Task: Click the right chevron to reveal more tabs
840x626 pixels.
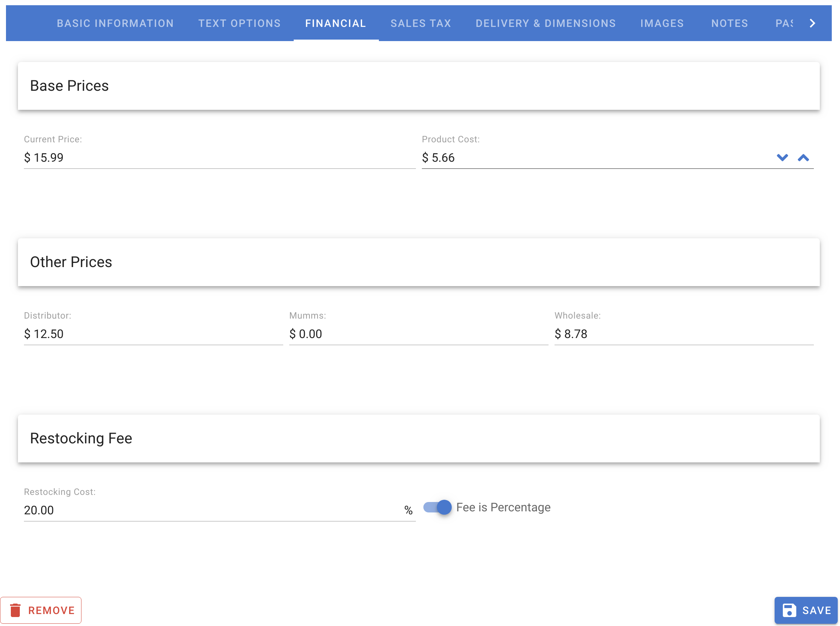Action: 812,23
